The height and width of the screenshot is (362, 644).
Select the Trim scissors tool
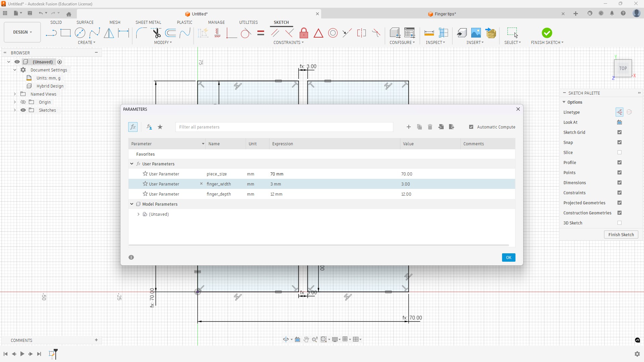tap(156, 33)
